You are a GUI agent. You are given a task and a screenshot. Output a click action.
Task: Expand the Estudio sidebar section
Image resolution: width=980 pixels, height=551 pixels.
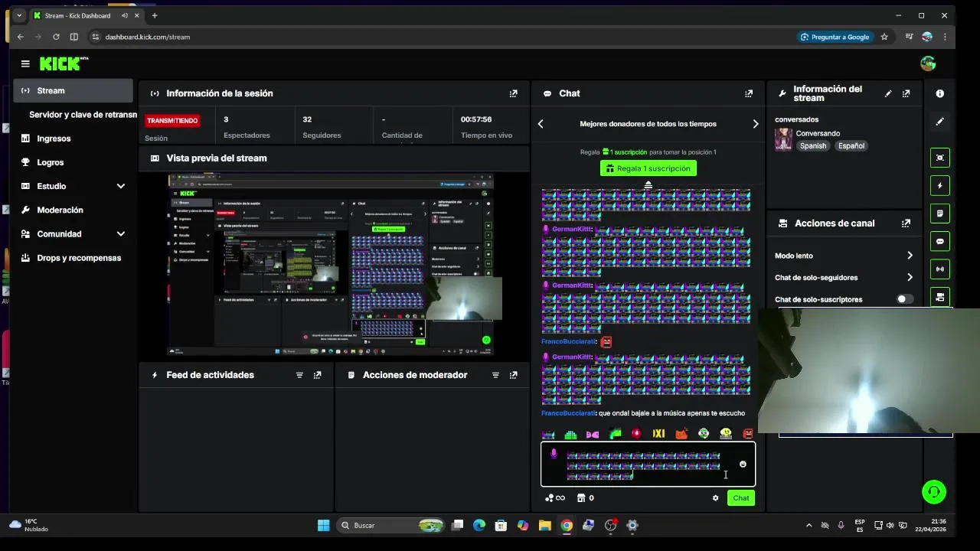pos(120,186)
